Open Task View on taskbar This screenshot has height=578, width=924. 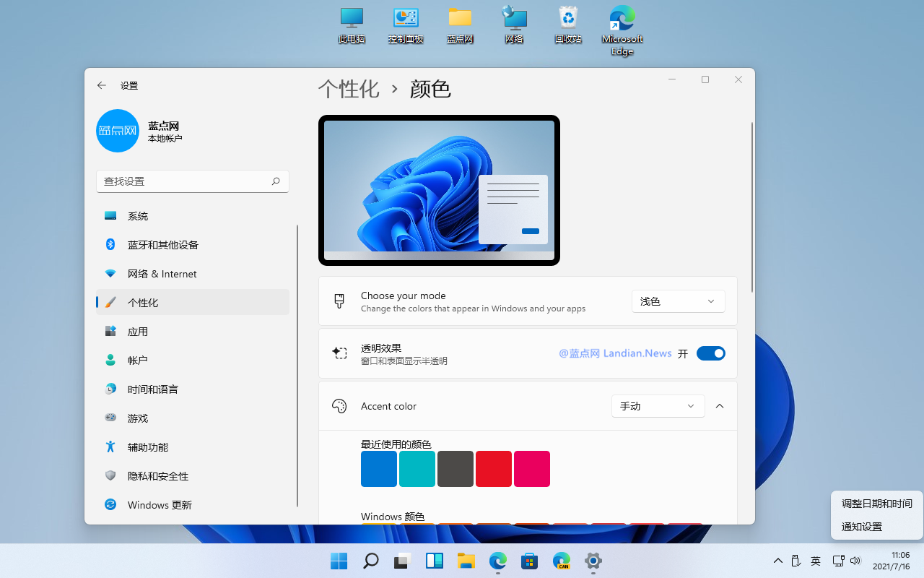(402, 561)
